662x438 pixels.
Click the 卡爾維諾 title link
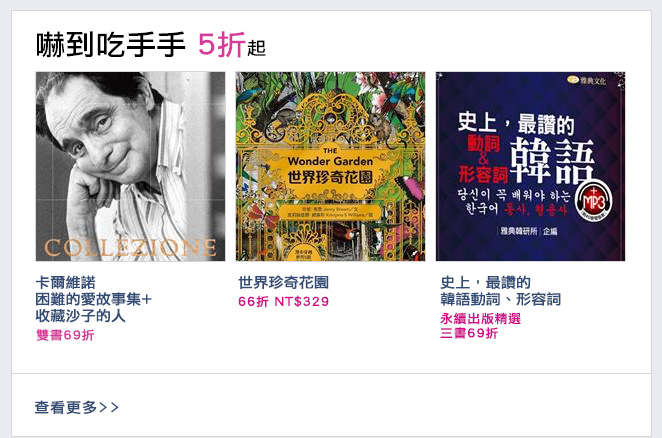[65, 282]
